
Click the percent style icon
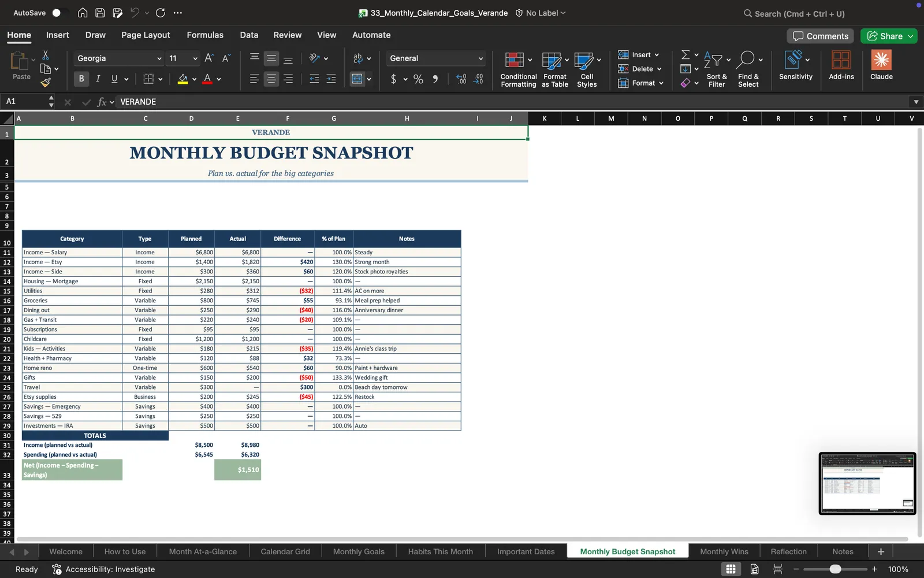[x=418, y=79]
